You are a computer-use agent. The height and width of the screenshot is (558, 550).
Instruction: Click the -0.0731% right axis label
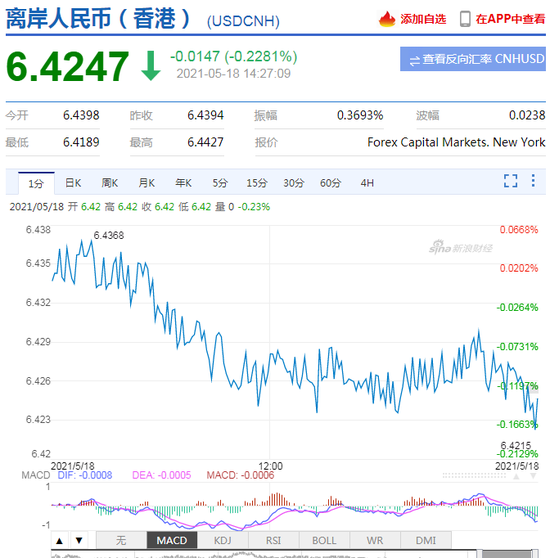[517, 347]
